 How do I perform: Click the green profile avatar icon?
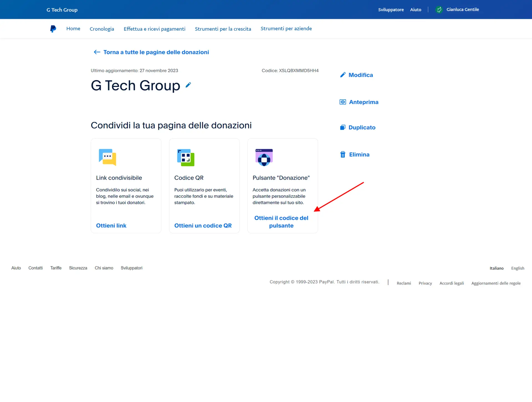point(439,10)
